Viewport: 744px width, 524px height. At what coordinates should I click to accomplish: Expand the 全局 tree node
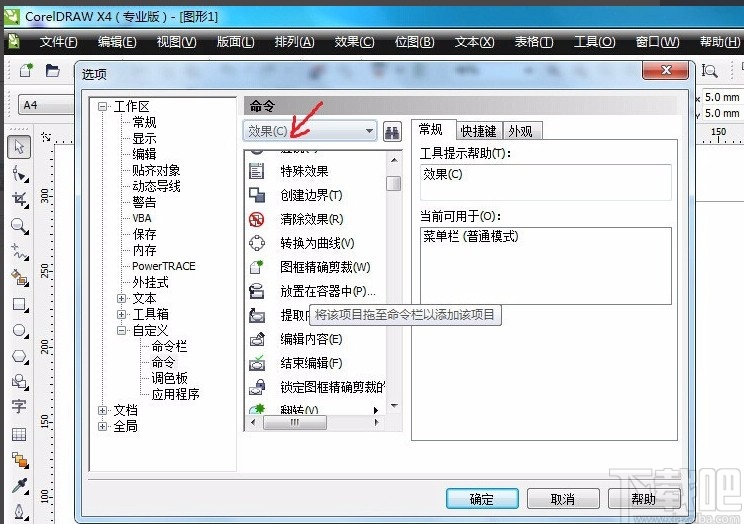pyautogui.click(x=102, y=426)
